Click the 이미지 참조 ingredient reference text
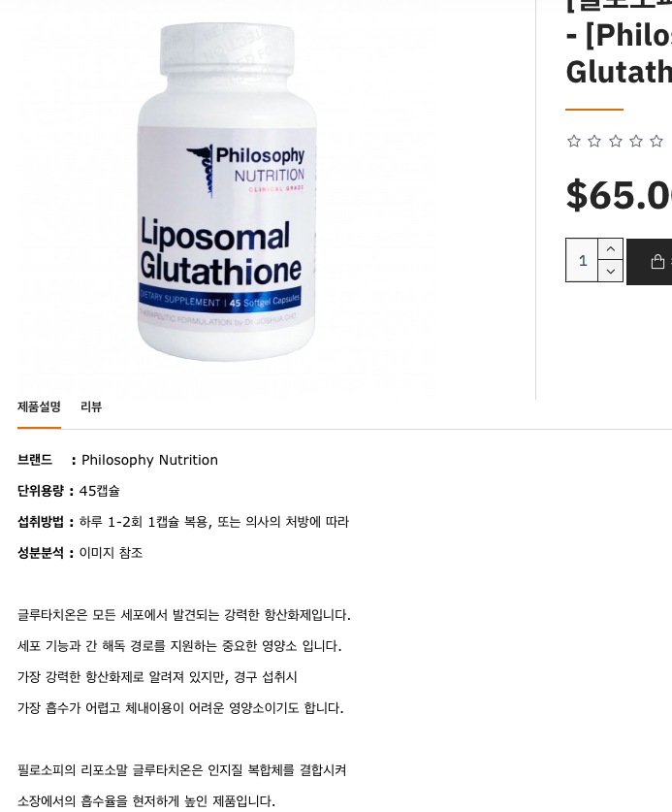This screenshot has width=672, height=812. coord(111,553)
